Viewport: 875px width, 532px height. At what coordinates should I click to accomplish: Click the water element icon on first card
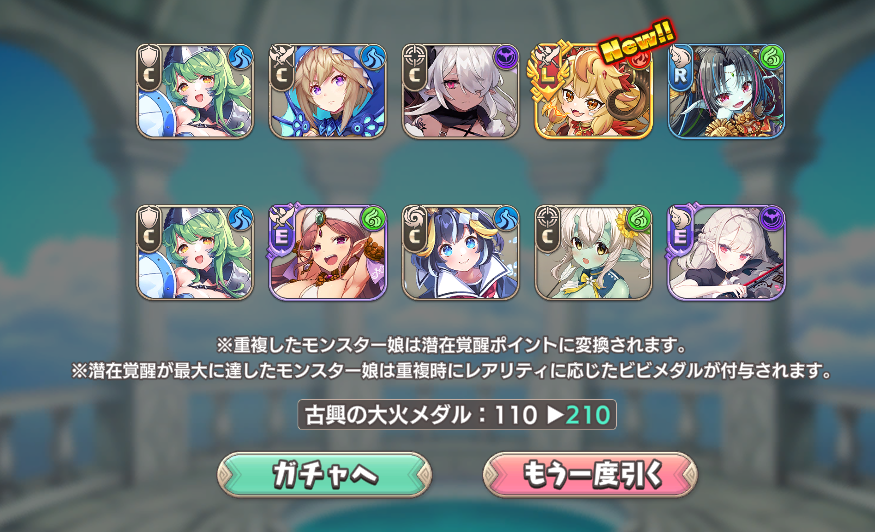(241, 57)
